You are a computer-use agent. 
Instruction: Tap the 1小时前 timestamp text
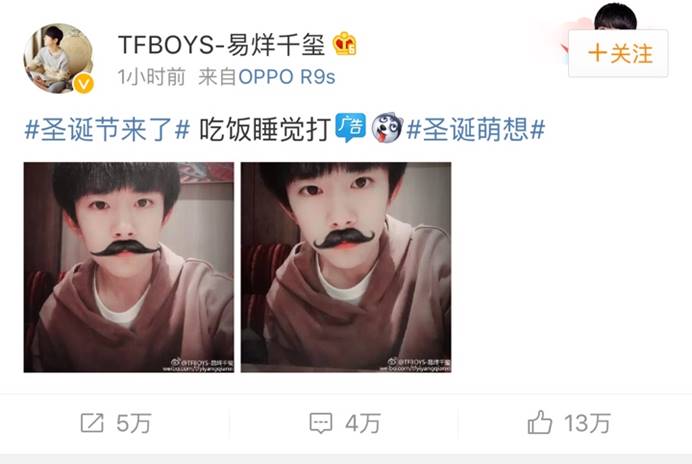click(151, 77)
